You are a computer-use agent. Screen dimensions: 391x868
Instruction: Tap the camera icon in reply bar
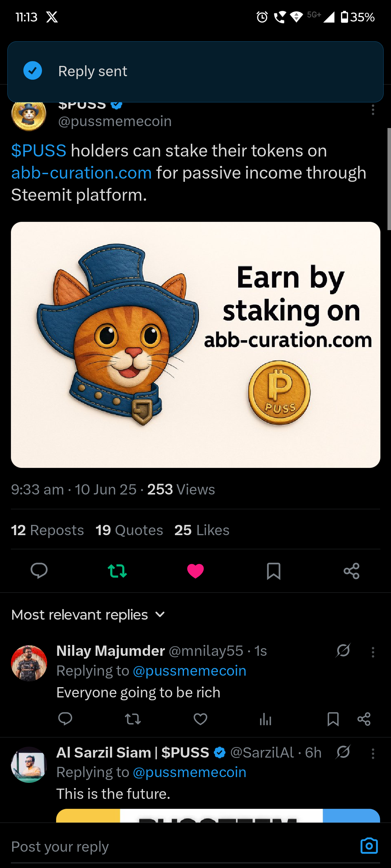369,846
